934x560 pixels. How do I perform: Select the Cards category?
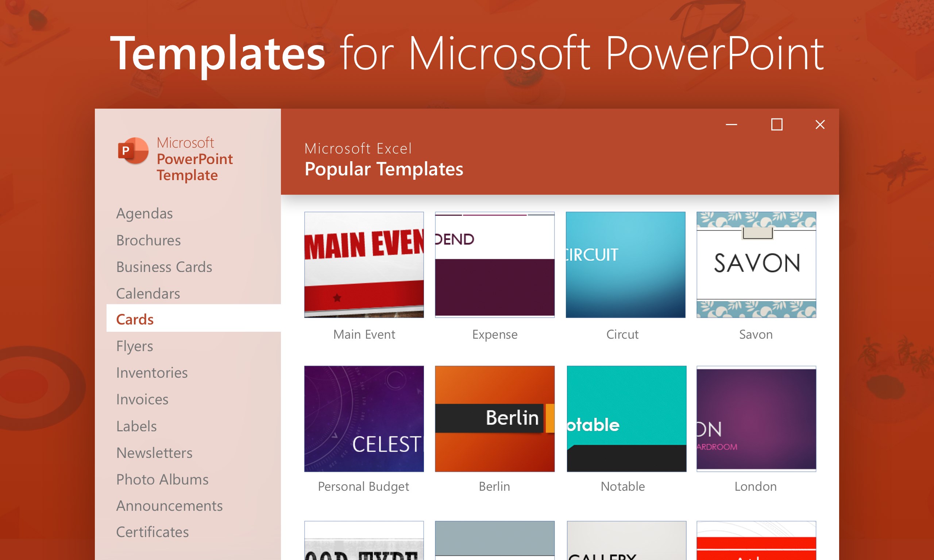point(135,319)
